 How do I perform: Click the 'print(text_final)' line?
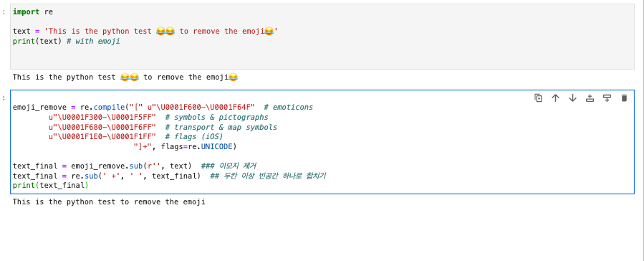click(51, 186)
